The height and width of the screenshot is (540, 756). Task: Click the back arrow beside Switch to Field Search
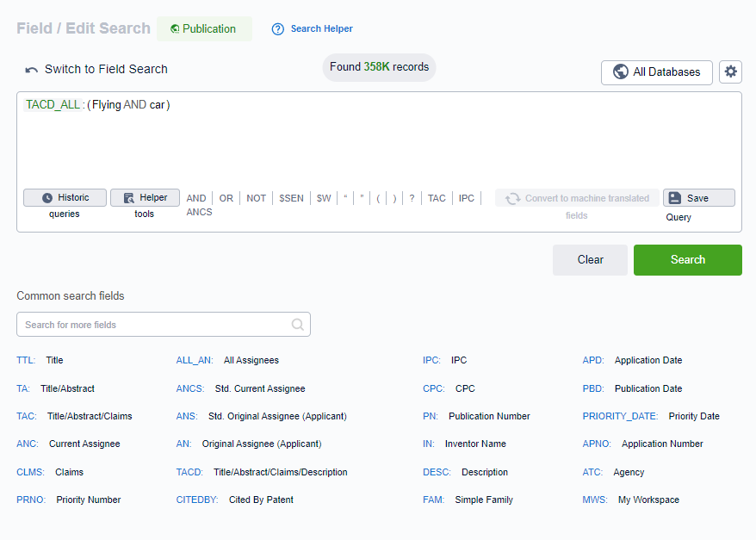pyautogui.click(x=32, y=70)
